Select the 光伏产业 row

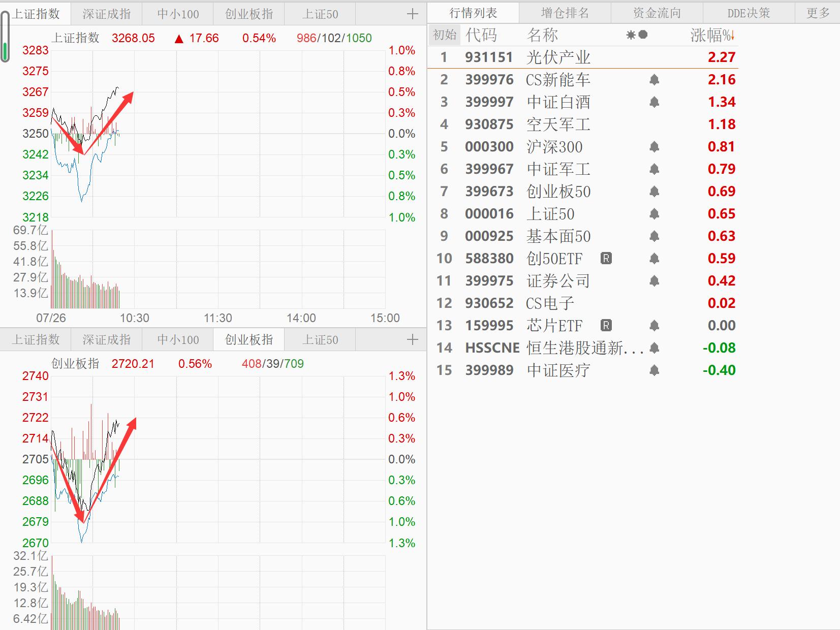(x=583, y=57)
